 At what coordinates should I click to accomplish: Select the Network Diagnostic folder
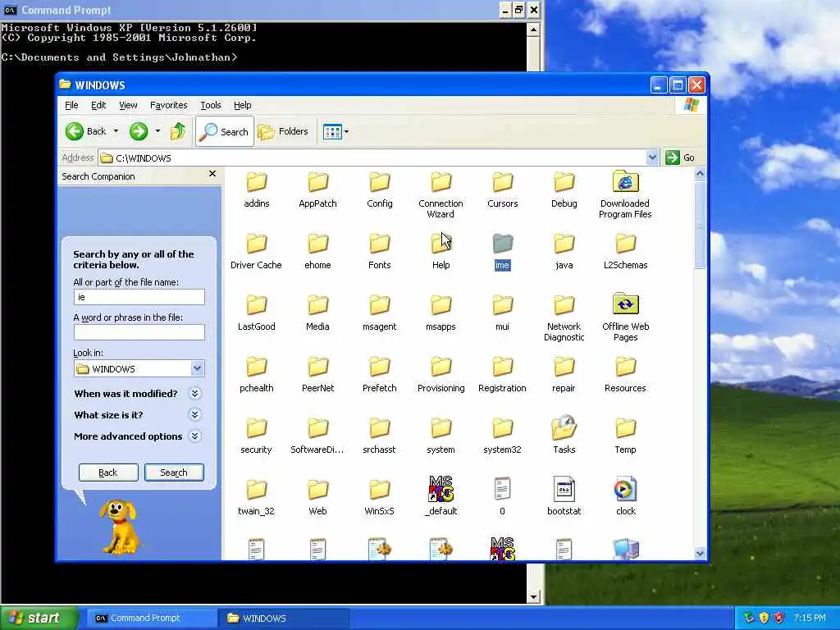pyautogui.click(x=564, y=317)
